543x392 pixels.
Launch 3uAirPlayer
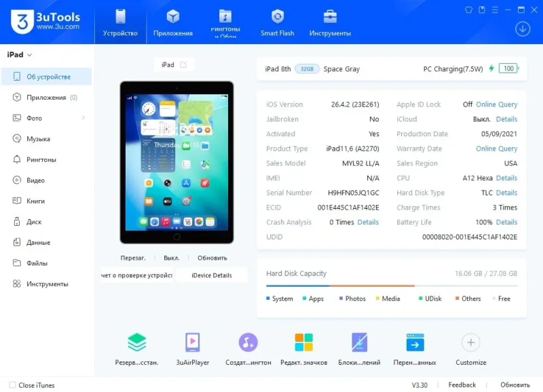(x=193, y=342)
